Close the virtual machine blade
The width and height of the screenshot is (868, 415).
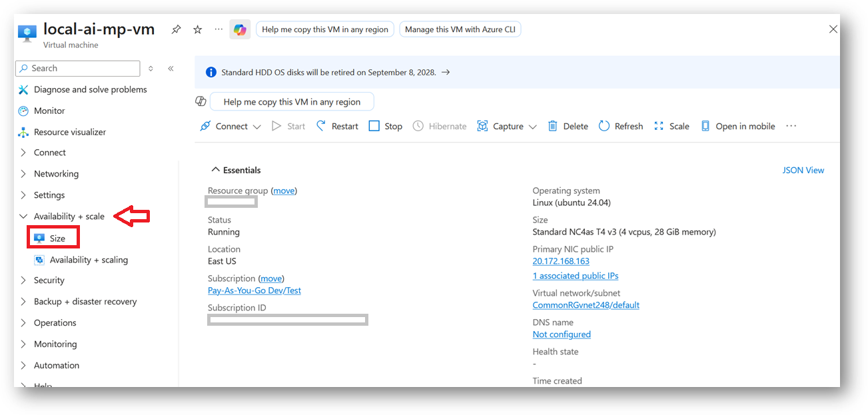(x=833, y=29)
